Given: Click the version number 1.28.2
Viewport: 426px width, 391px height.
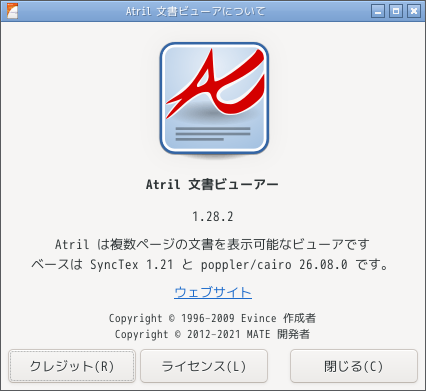Looking at the screenshot, I should pos(213,217).
